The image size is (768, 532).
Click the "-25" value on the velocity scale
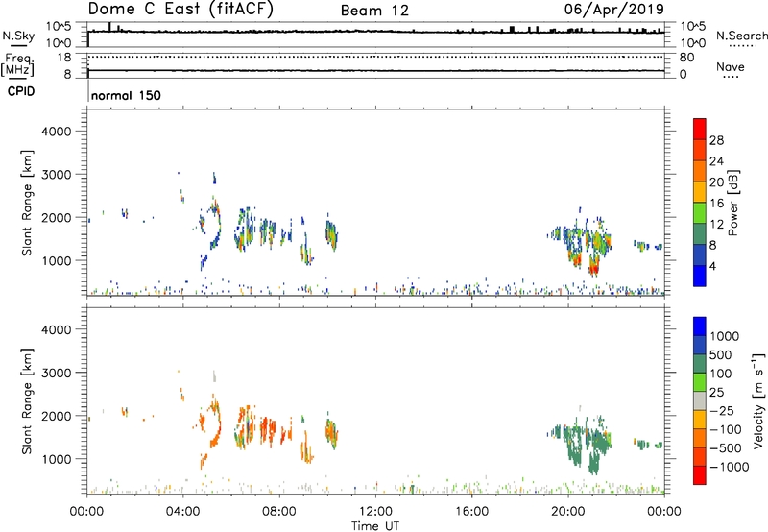tap(722, 410)
